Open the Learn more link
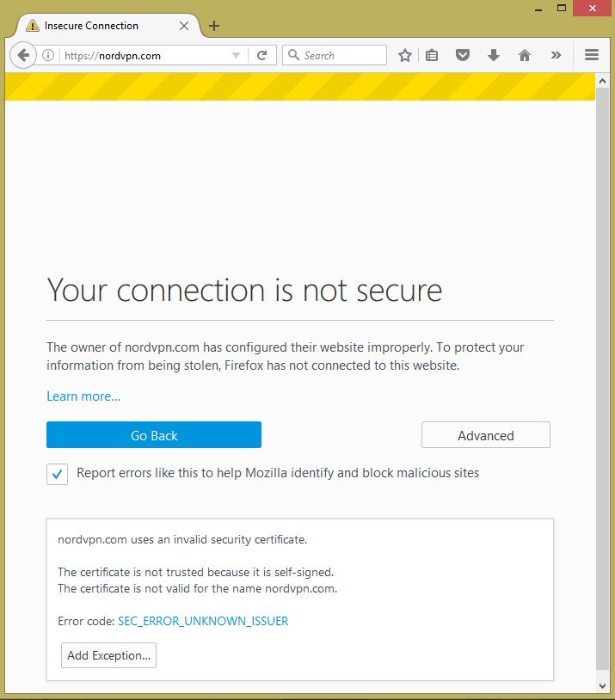This screenshot has height=700, width=615. tap(83, 396)
